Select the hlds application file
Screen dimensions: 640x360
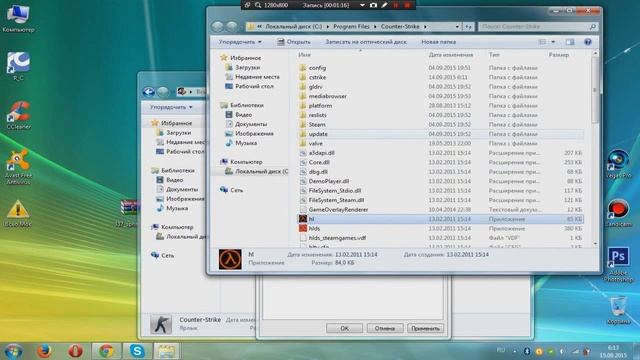click(314, 229)
